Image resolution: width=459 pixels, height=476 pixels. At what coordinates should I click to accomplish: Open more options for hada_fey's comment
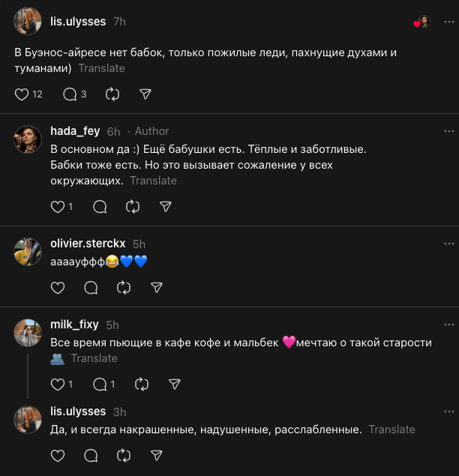pyautogui.click(x=448, y=130)
